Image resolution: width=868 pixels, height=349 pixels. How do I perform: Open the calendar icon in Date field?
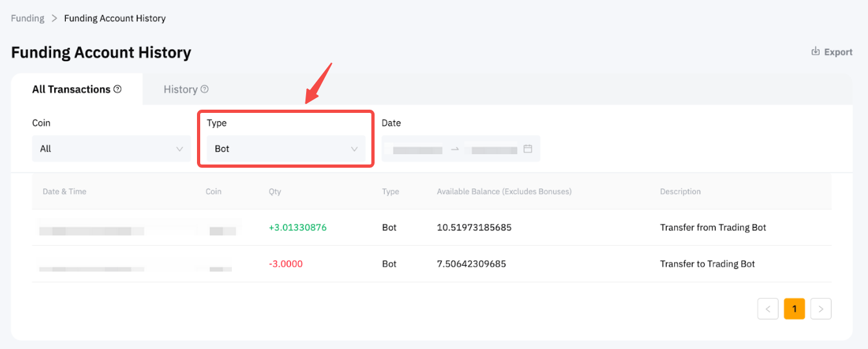coord(528,149)
